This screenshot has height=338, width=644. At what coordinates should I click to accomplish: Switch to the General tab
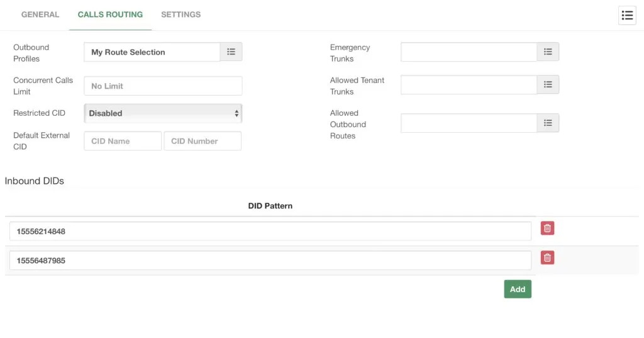click(x=40, y=14)
